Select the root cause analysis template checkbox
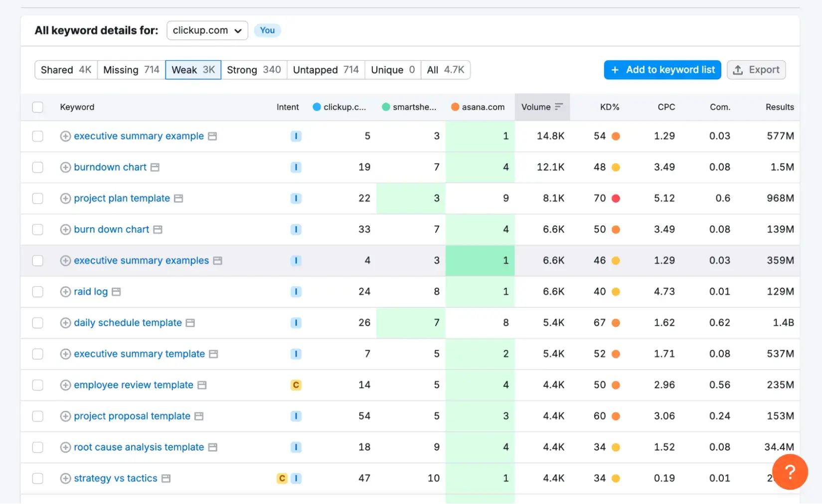 (38, 447)
